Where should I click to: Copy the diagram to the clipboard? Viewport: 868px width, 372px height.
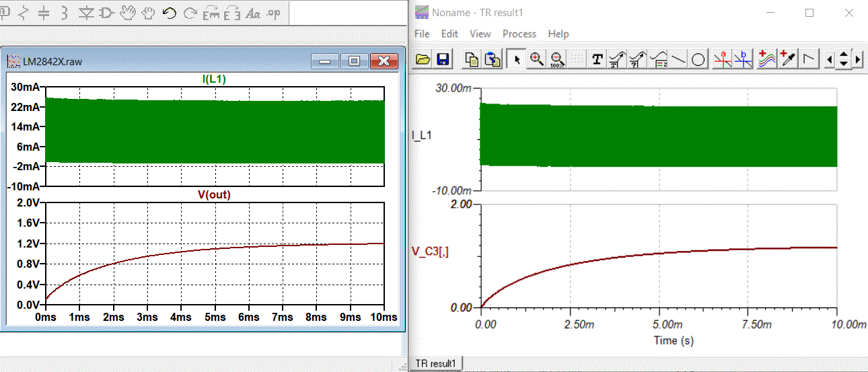click(x=472, y=59)
